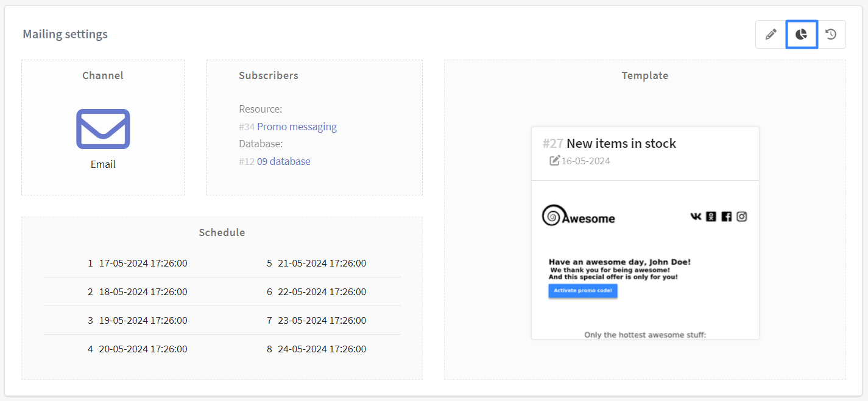868x401 pixels.
Task: Click the Awesome spiral logo
Action: tap(552, 215)
